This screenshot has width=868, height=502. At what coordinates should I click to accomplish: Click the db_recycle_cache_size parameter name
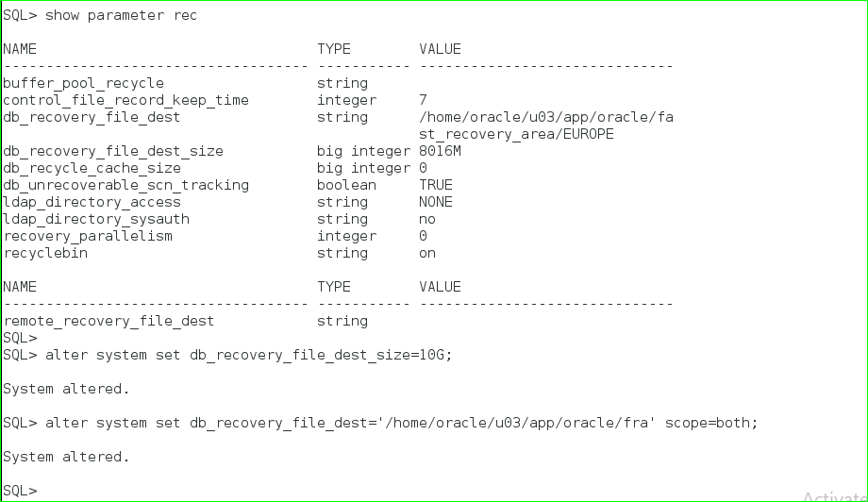click(x=92, y=168)
